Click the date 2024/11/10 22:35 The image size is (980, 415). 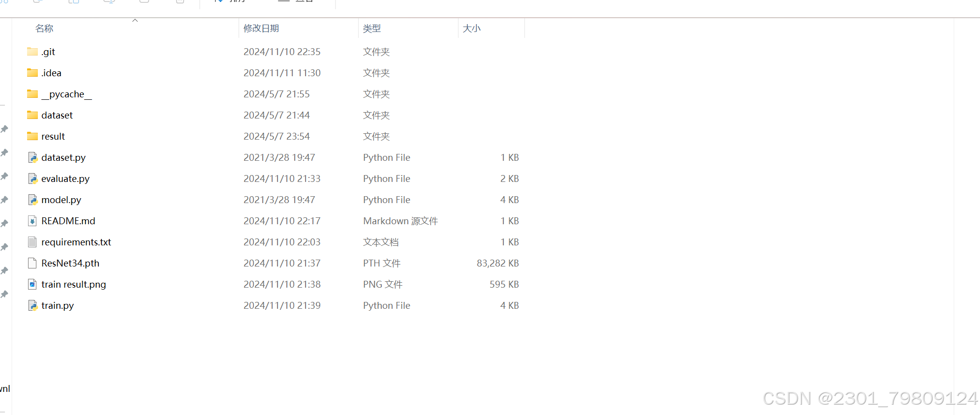(282, 52)
